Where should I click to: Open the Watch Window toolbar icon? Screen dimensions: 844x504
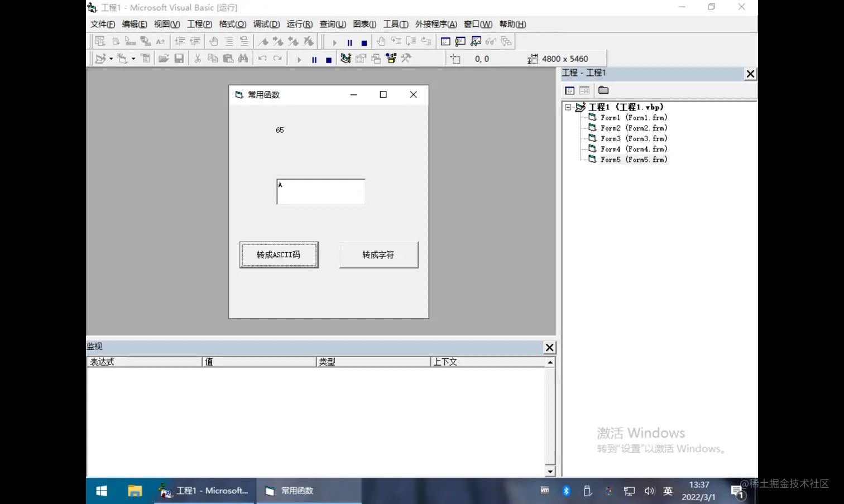[x=476, y=41]
